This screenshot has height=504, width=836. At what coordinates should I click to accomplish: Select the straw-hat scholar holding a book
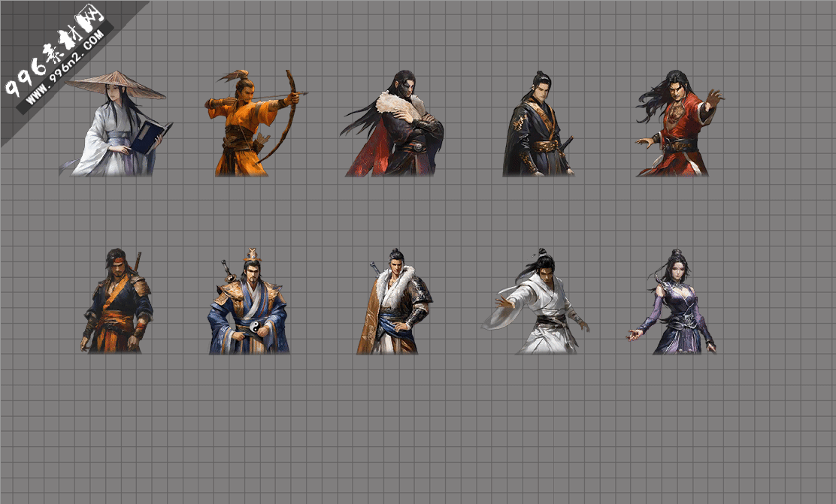(116, 124)
